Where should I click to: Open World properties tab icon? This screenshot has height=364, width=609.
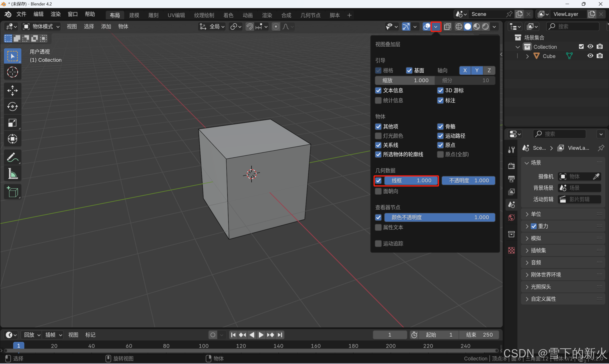click(x=511, y=218)
